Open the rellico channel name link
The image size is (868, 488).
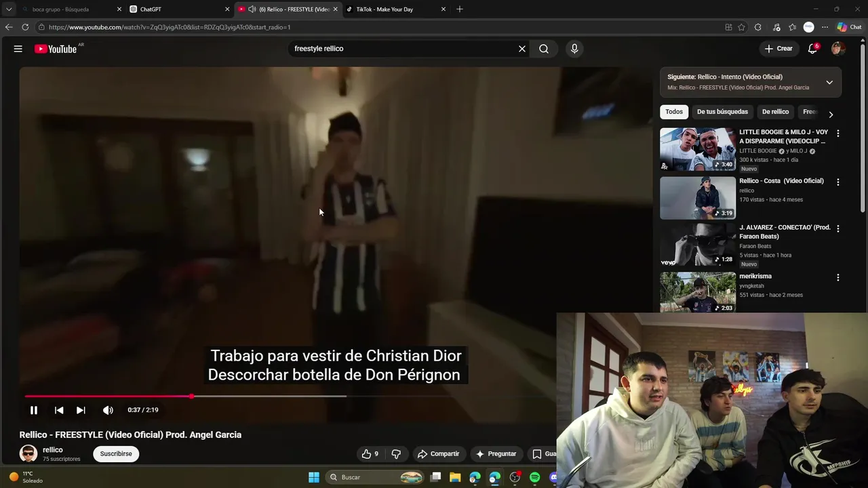click(x=53, y=450)
